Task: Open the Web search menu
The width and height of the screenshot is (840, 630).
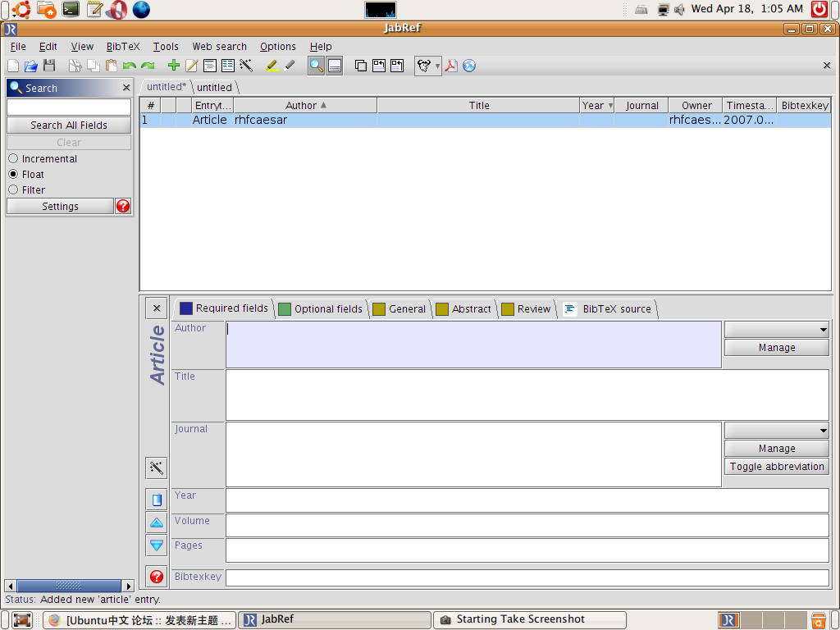Action: (x=220, y=47)
